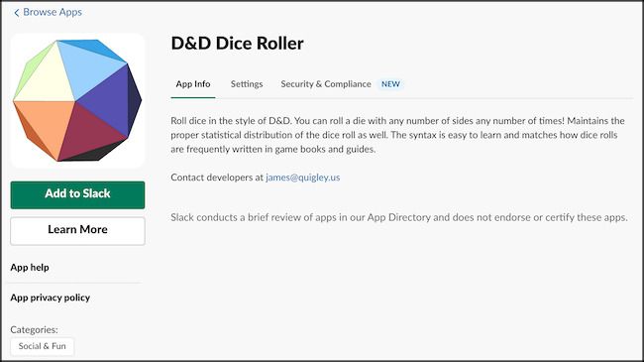Click the "Roll dice in the style" description
The width and height of the screenshot is (644, 362).
(397, 135)
